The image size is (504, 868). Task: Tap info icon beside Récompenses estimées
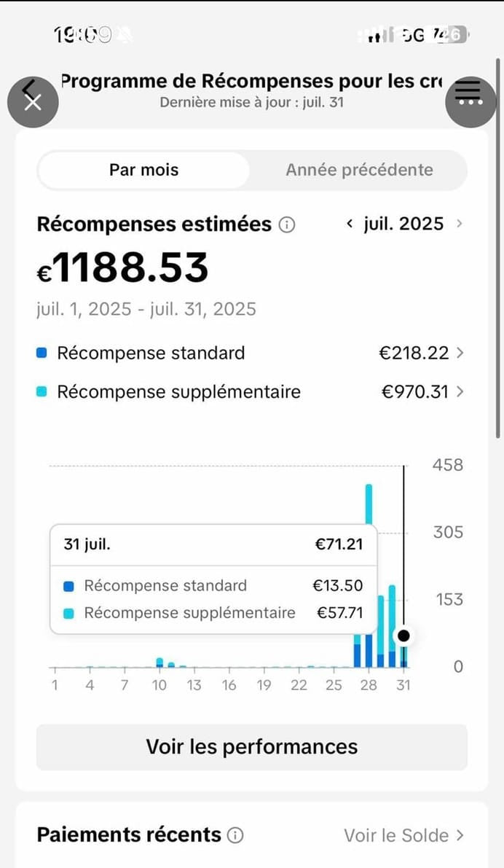point(287,224)
